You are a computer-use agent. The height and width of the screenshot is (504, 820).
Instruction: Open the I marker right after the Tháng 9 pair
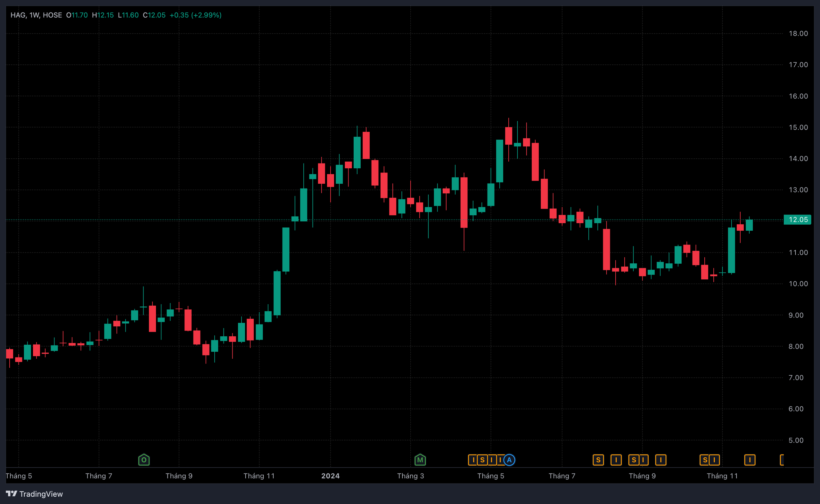[660, 460]
